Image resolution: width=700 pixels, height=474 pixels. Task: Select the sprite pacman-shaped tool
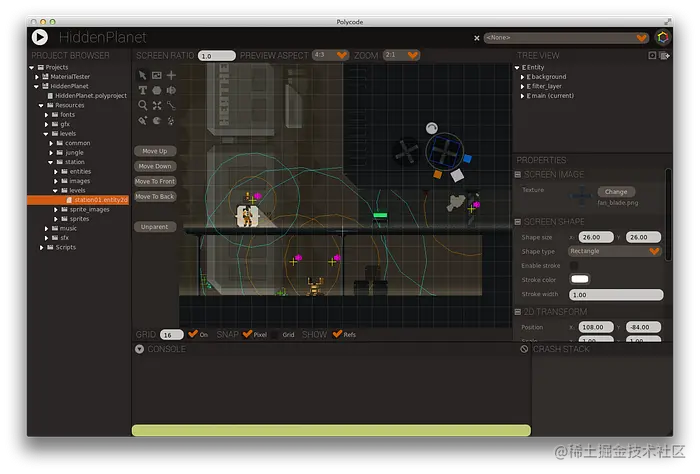coord(157,121)
